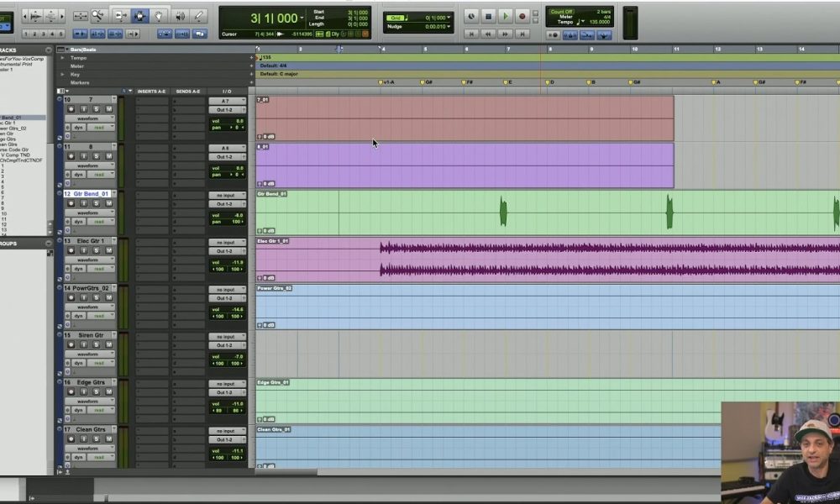The image size is (840, 504).
Task: Select the Grabber tool
Action: [x=159, y=14]
